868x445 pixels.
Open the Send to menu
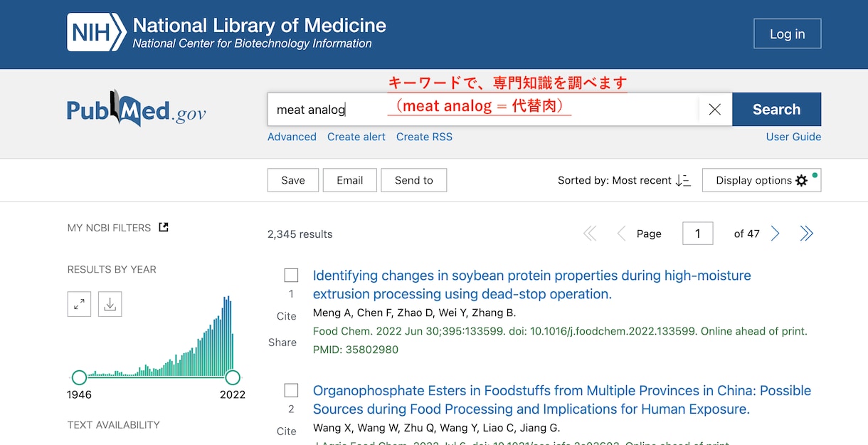pyautogui.click(x=413, y=180)
